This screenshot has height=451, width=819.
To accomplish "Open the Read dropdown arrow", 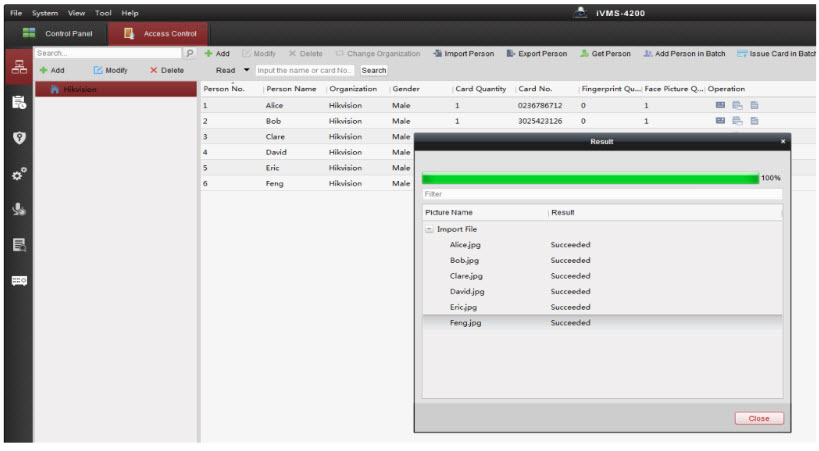I will (247, 70).
